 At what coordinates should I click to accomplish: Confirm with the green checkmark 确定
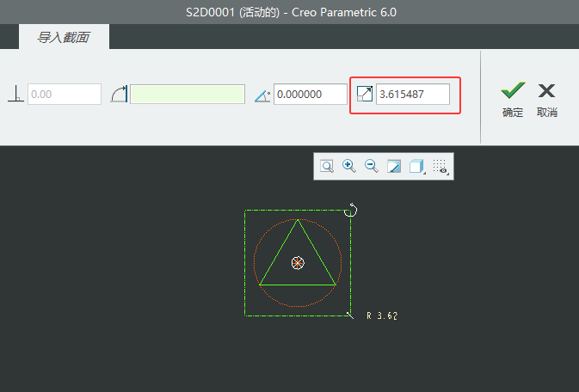coord(513,99)
